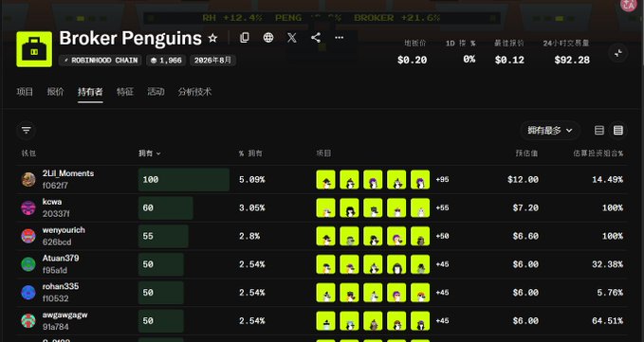Open awgawgagw holder profile link
Viewport: 644px width, 342px height.
point(64,315)
